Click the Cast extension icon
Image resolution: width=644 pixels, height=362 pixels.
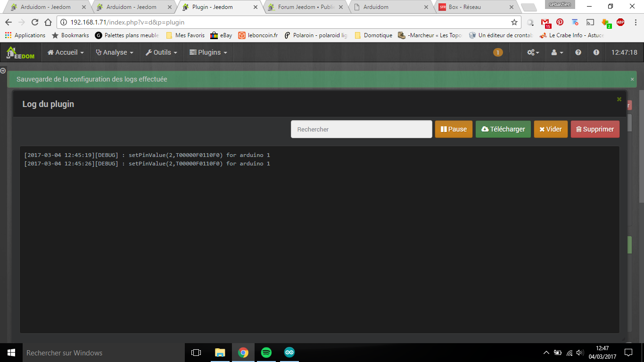(x=590, y=22)
